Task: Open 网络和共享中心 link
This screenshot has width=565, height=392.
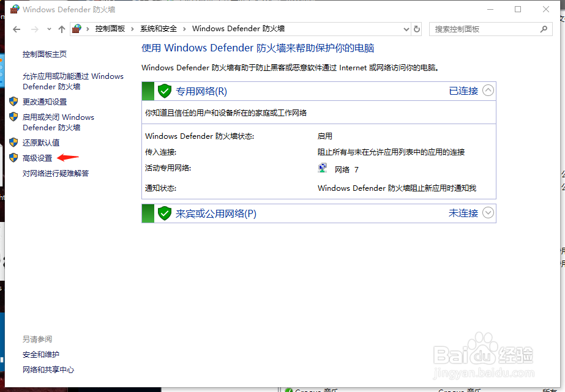Action: tap(48, 370)
